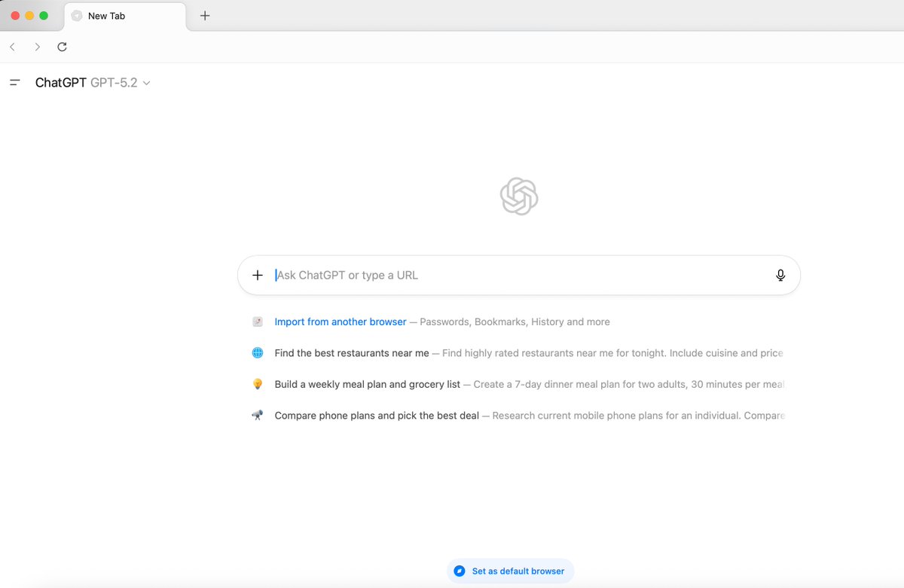The image size is (904, 588).
Task: Click Import from another browser link
Action: coord(341,321)
